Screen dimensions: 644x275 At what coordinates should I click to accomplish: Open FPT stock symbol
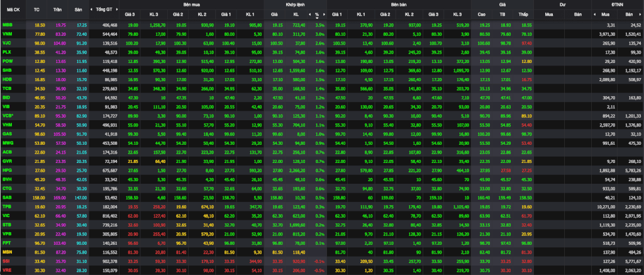[x=6, y=242]
